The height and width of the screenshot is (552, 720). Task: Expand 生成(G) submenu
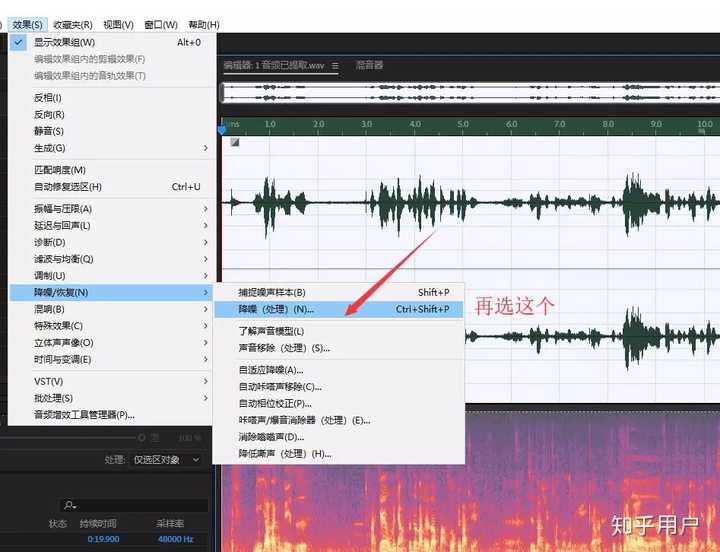[x=112, y=148]
